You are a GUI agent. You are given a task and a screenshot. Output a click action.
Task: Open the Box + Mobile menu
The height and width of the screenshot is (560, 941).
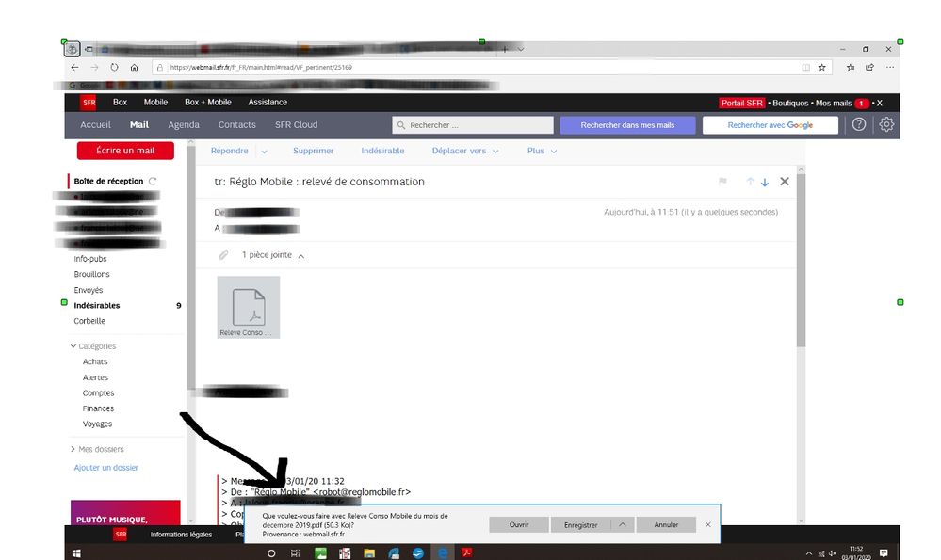click(x=207, y=102)
